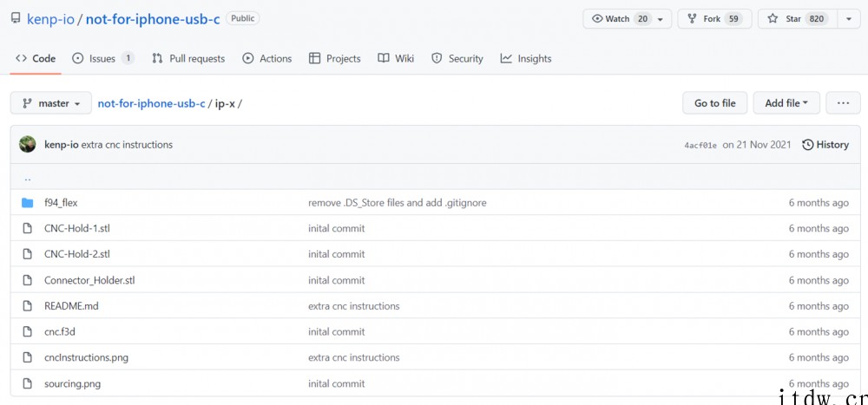Open the inital commit message for CNC-Hold-1.stl
This screenshot has width=868, height=405.
337,228
